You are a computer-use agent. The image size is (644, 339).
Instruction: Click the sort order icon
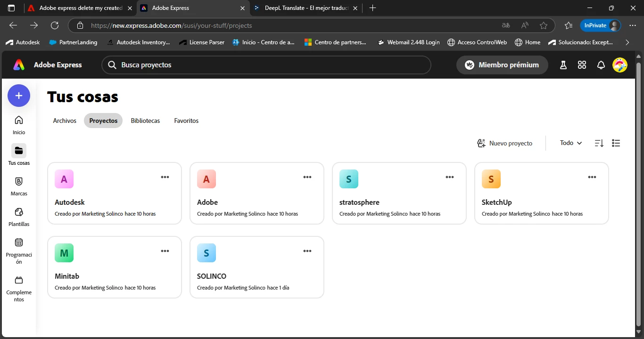(x=599, y=143)
